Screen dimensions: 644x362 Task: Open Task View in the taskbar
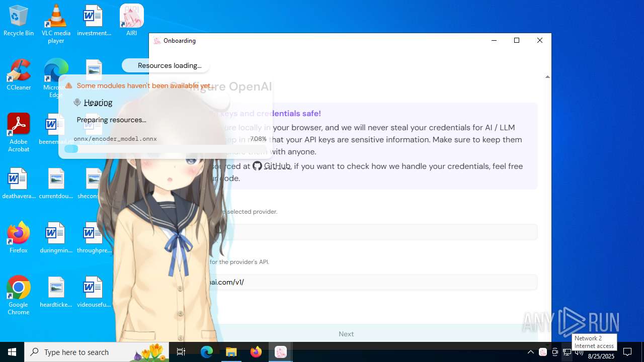coord(181,352)
